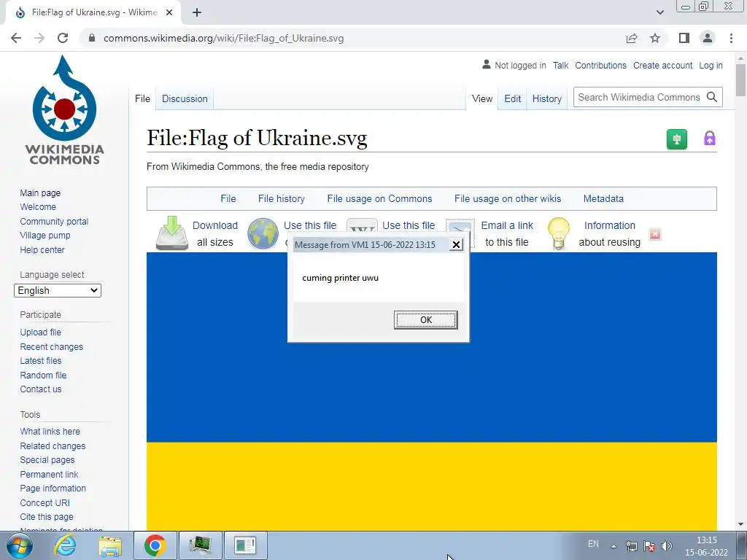747x560 pixels.
Task: Go to Main page in sidebar
Action: tap(40, 192)
